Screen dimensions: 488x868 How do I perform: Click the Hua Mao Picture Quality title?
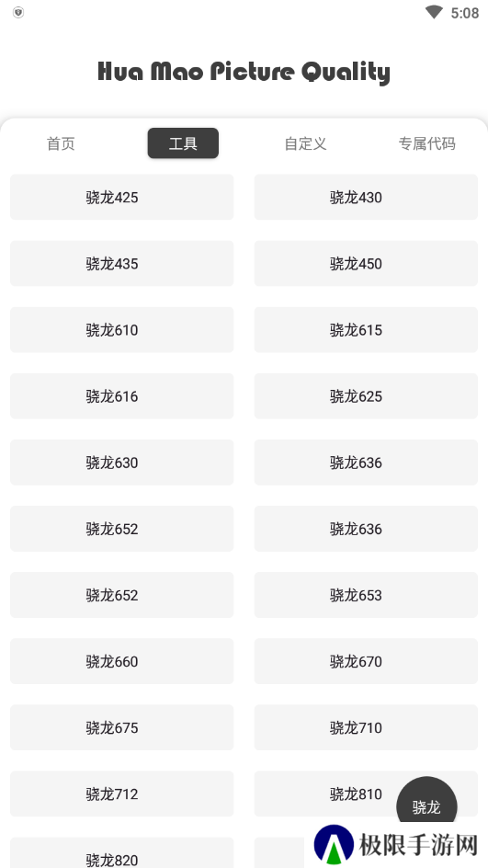[x=244, y=72]
